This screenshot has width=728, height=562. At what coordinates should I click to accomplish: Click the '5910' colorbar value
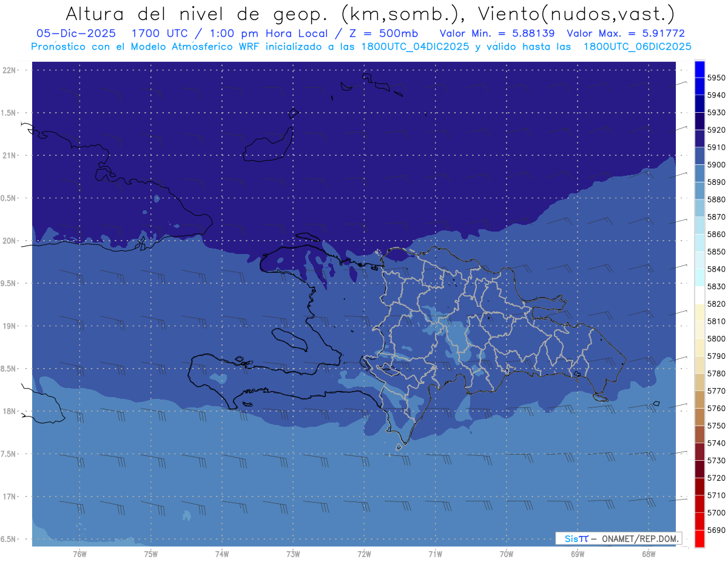(x=716, y=147)
